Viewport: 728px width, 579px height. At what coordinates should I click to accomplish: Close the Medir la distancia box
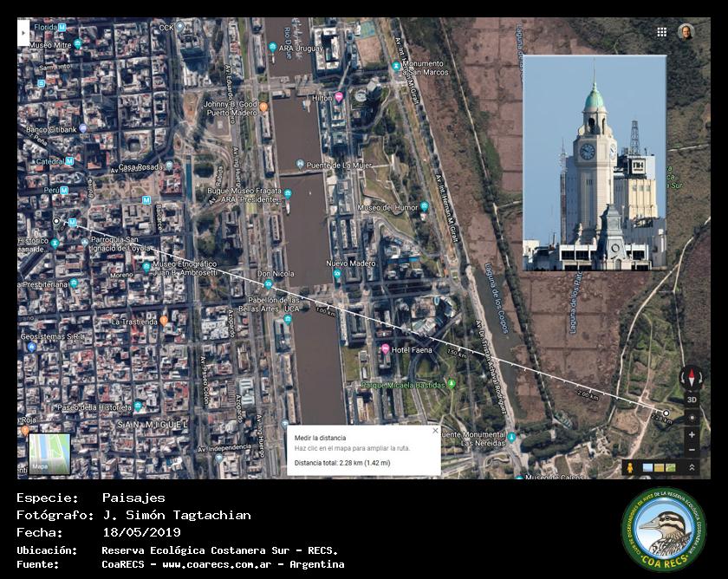tap(435, 430)
